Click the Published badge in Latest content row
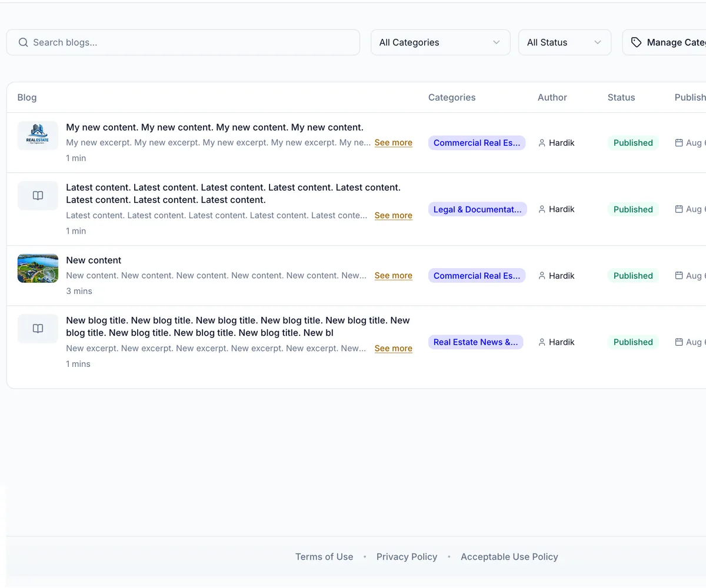This screenshot has height=588, width=706. 633,209
